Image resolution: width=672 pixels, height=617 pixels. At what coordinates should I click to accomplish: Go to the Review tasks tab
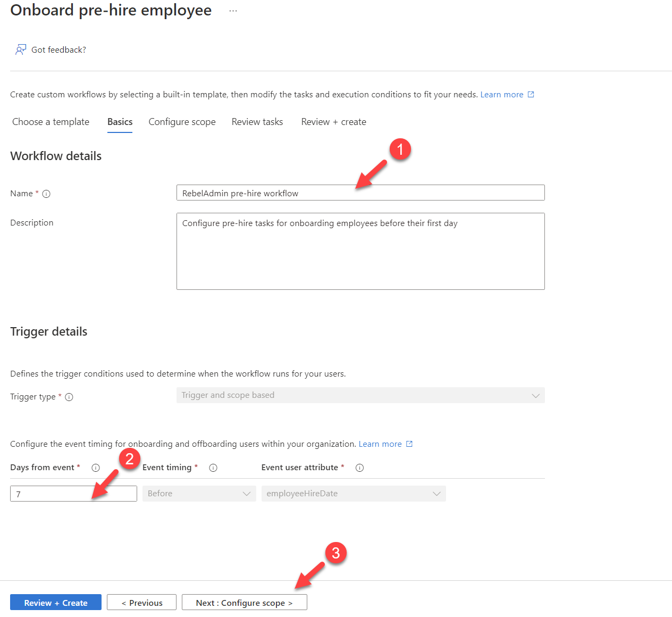257,122
